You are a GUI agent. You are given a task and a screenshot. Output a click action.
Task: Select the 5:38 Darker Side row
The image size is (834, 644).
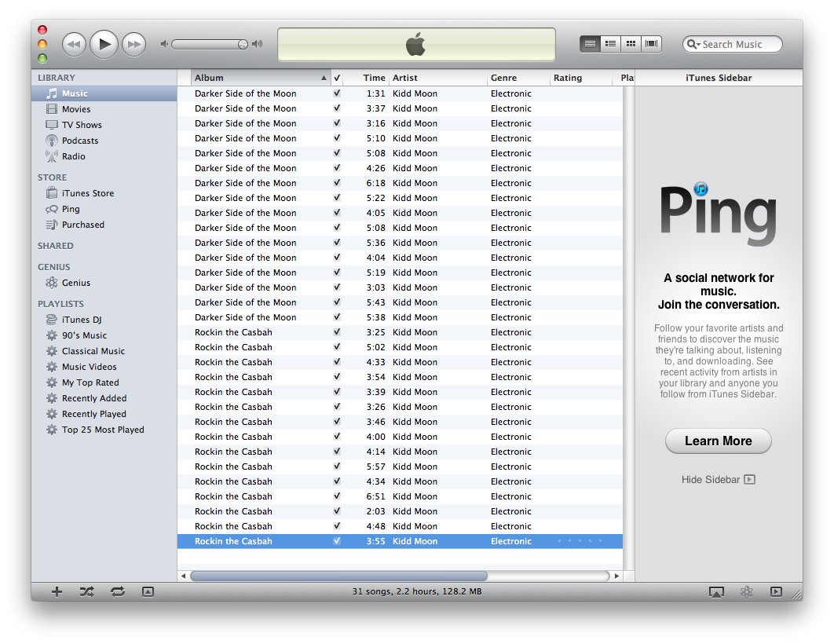[x=400, y=317]
